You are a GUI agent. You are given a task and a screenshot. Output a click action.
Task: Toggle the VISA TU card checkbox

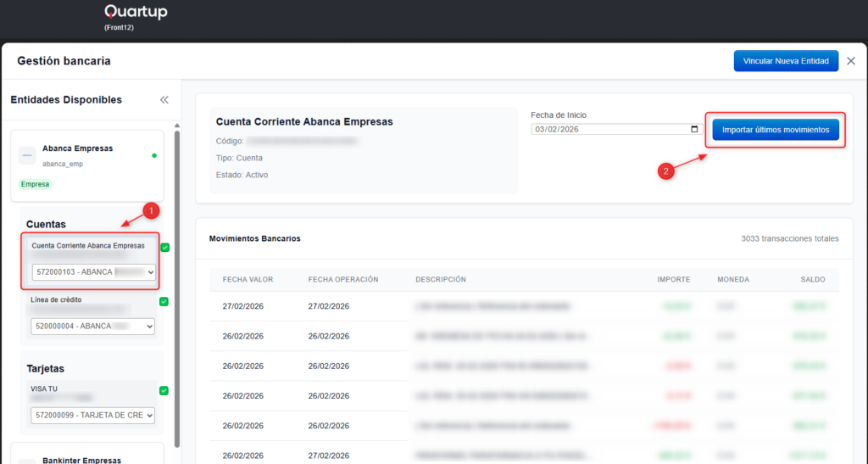pos(164,390)
